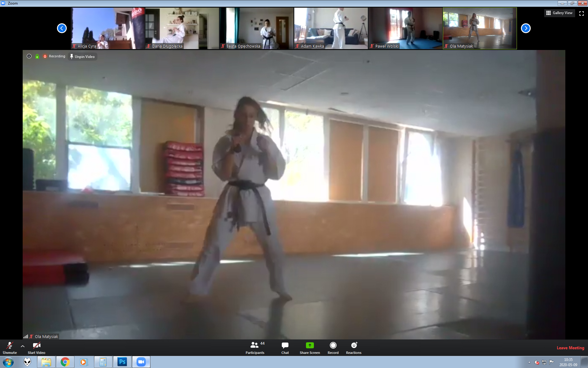Viewport: 588px width, 368px height.
Task: Click the Show Desktop strip
Action: pyautogui.click(x=585, y=362)
